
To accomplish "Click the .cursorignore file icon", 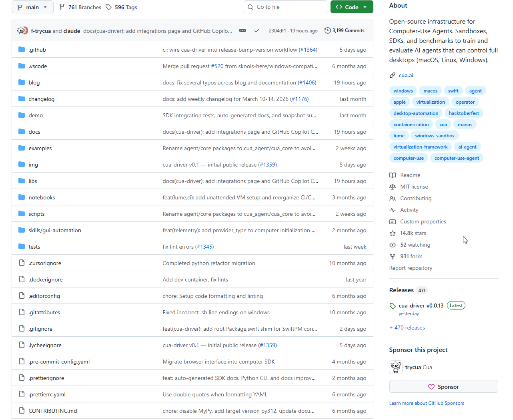I will (x=22, y=263).
